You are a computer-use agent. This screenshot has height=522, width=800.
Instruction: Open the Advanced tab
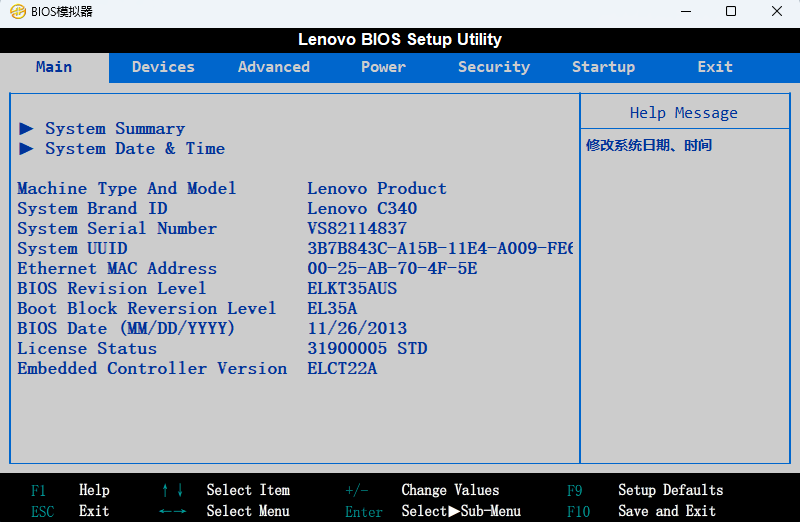pos(274,67)
